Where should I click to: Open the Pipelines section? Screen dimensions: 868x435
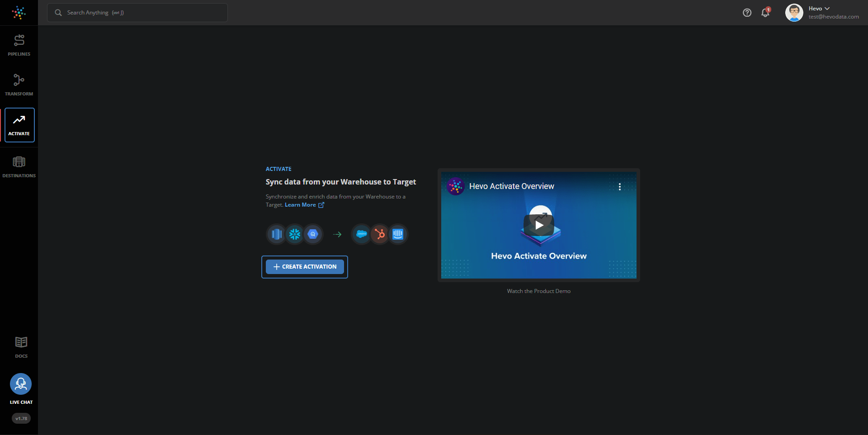point(19,45)
